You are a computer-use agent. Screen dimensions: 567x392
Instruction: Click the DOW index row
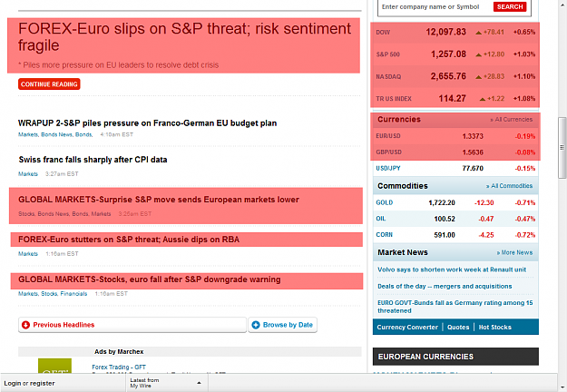(x=455, y=32)
